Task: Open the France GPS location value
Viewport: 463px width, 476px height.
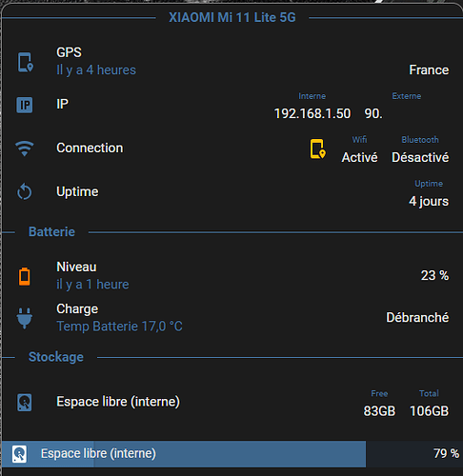Action: (x=429, y=69)
